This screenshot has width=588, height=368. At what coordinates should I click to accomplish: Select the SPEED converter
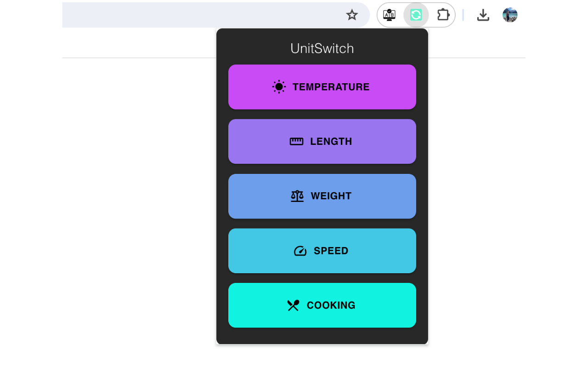322,251
